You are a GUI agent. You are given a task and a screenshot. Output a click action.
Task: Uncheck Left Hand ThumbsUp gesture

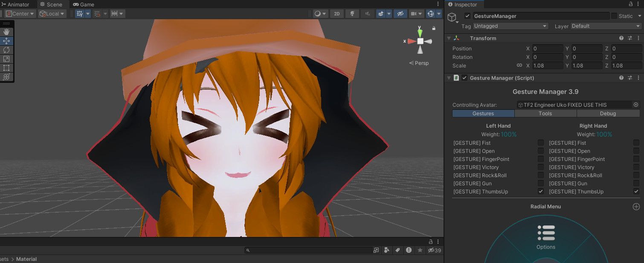point(541,191)
